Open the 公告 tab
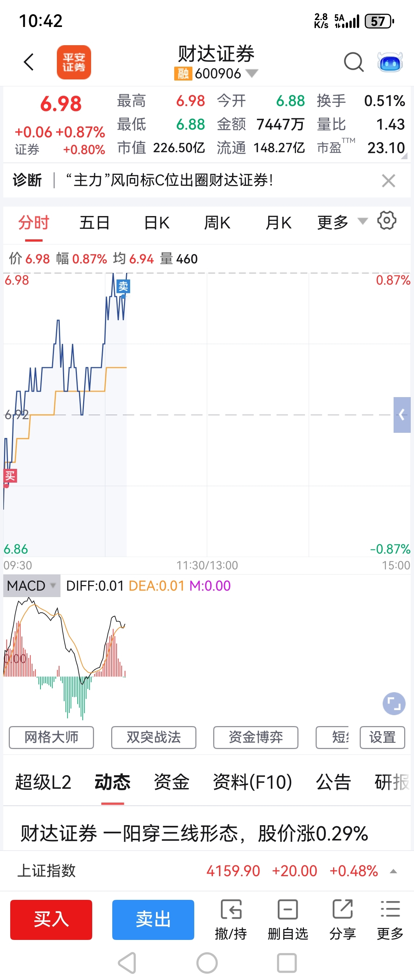This screenshot has height=980, width=414. point(333,782)
